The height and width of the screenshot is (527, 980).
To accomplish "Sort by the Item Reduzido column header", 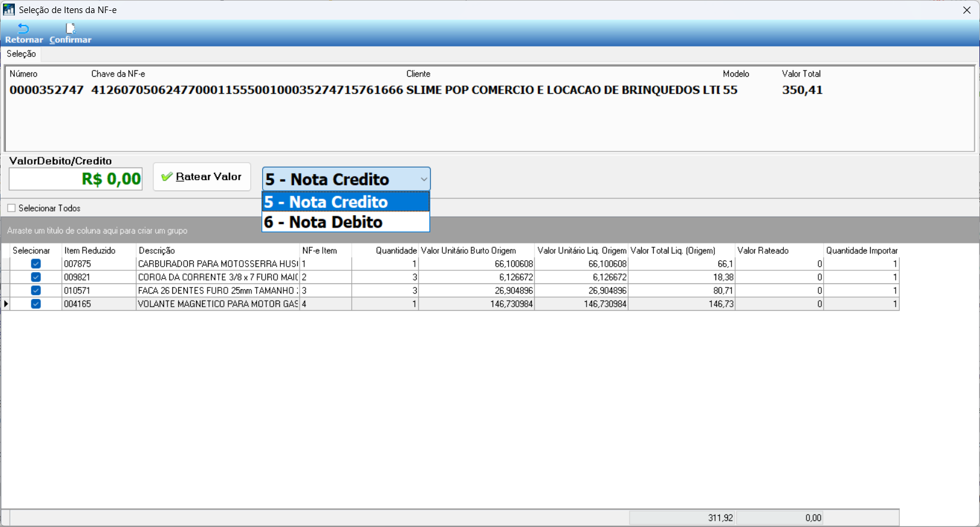I will point(99,251).
